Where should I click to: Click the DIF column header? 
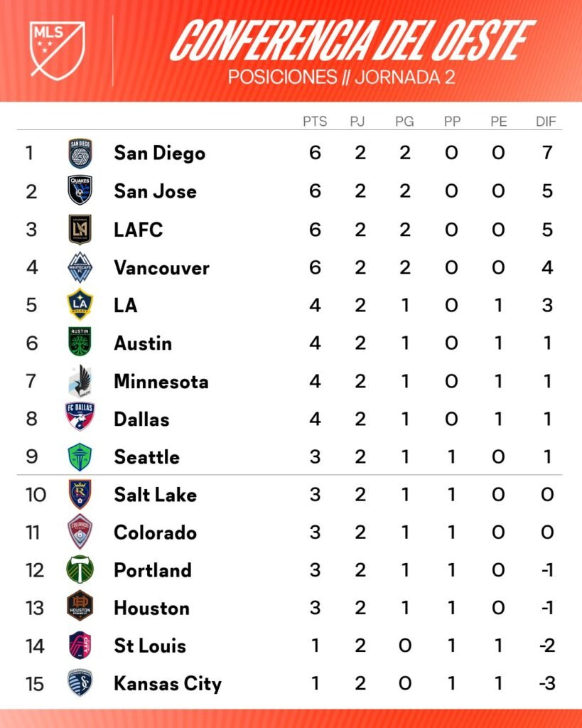pyautogui.click(x=546, y=122)
